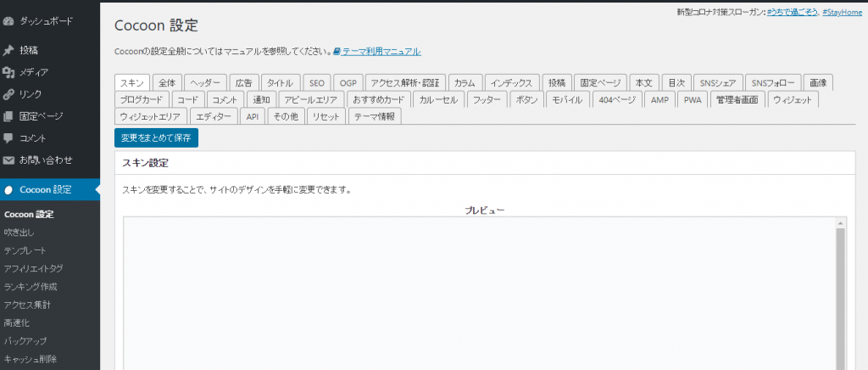Click the pages icon beside 固定ページ
The width and height of the screenshot is (868, 370).
(8, 116)
